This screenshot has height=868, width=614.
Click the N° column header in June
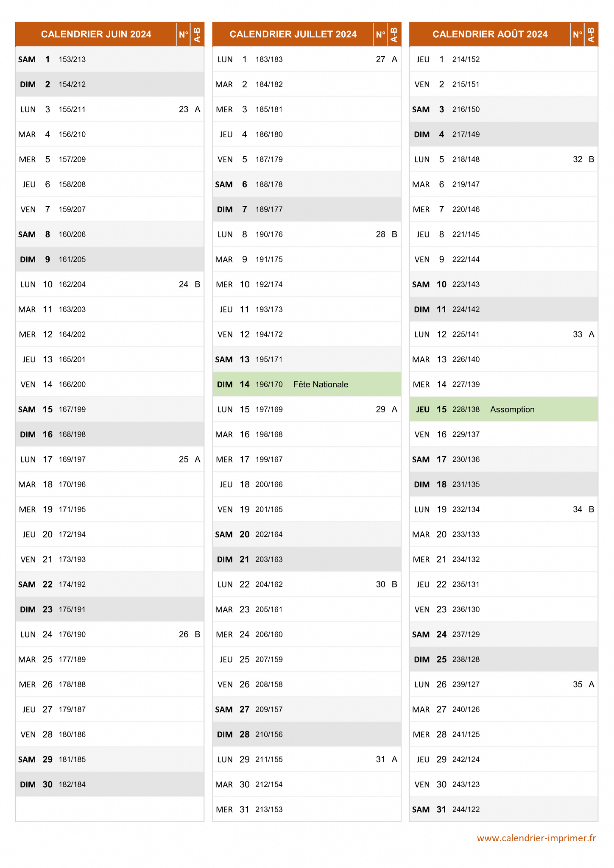(x=184, y=34)
